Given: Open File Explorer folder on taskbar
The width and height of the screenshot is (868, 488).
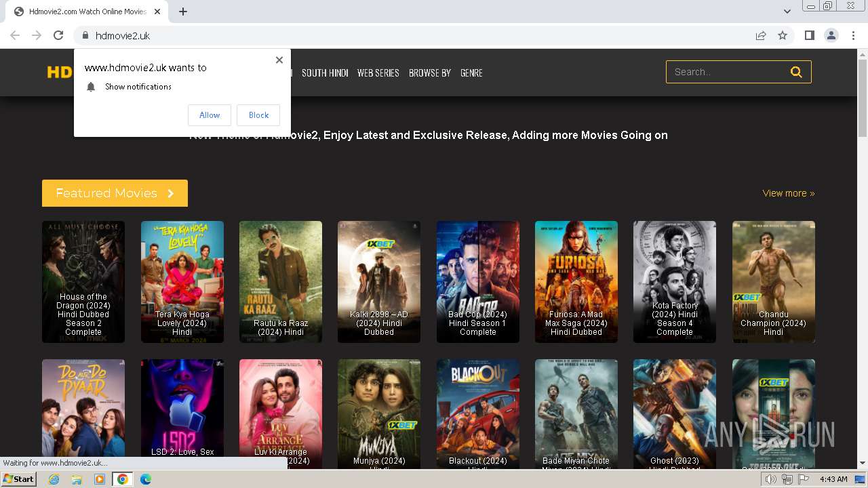Looking at the screenshot, I should 77,479.
